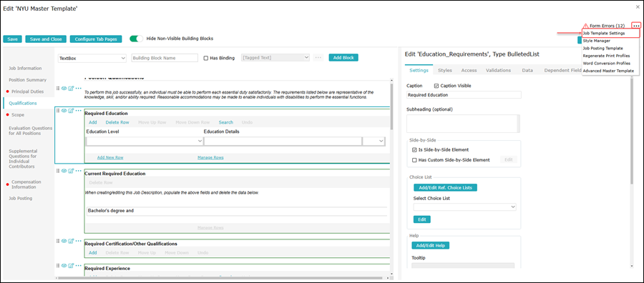This screenshot has height=283, width=644.
Task: Click Add New Row link under Required Education
Action: point(110,157)
